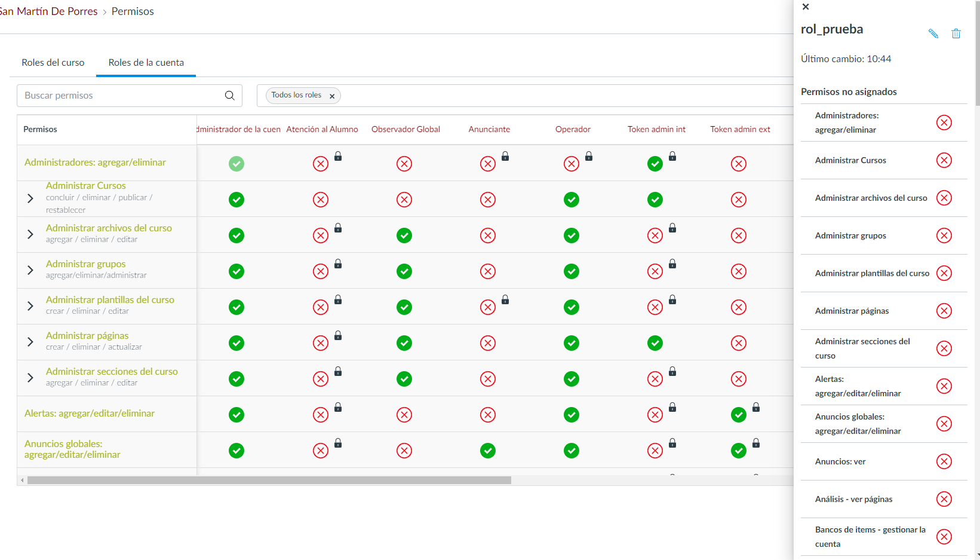Switch to the 'Roles del curso' tab
Image resolution: width=980 pixels, height=560 pixels.
click(53, 62)
